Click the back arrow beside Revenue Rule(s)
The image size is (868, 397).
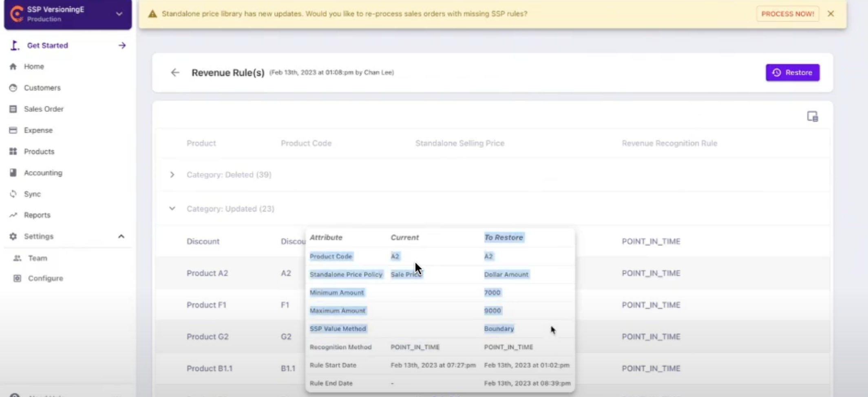point(175,73)
